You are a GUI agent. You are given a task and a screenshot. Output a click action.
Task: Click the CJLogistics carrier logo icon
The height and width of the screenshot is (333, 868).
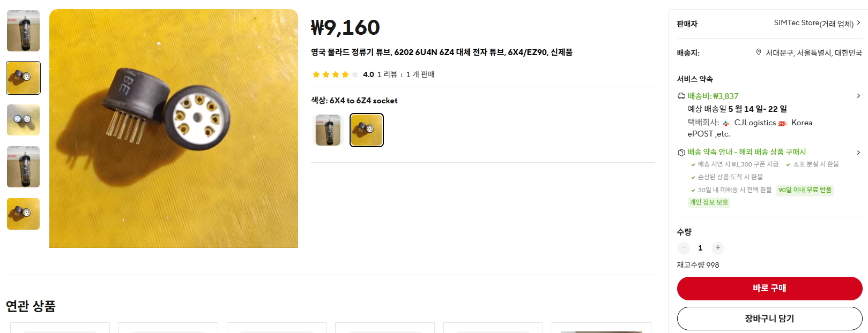[x=726, y=123]
